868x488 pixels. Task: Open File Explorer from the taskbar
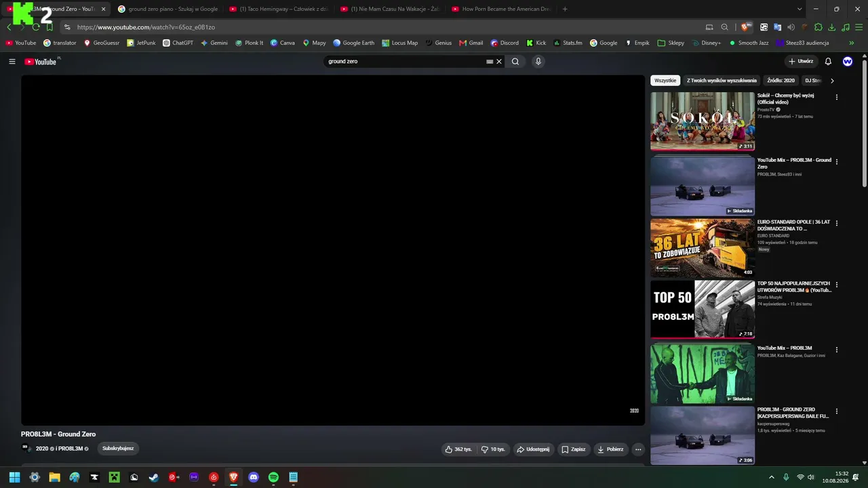pos(54,477)
